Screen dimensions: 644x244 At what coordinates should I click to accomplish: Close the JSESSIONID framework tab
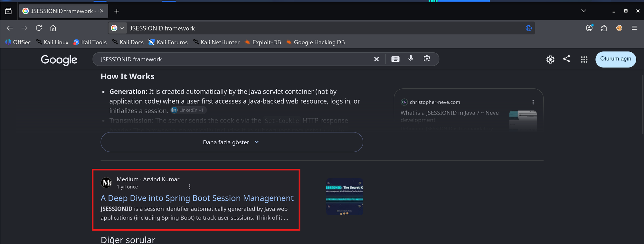click(x=102, y=11)
